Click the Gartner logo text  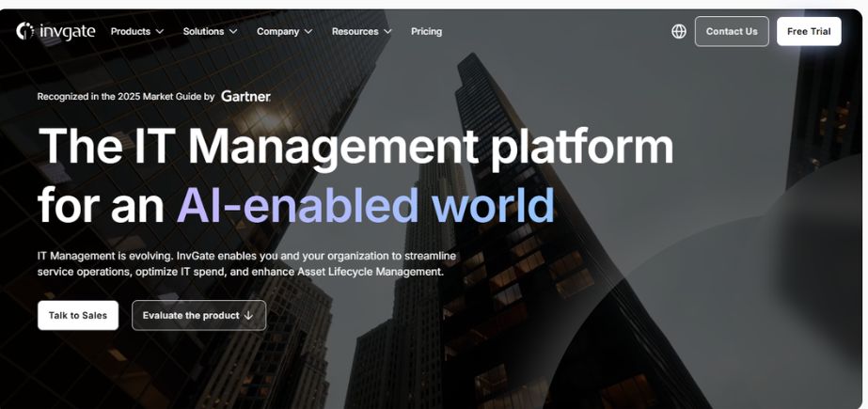tap(245, 96)
